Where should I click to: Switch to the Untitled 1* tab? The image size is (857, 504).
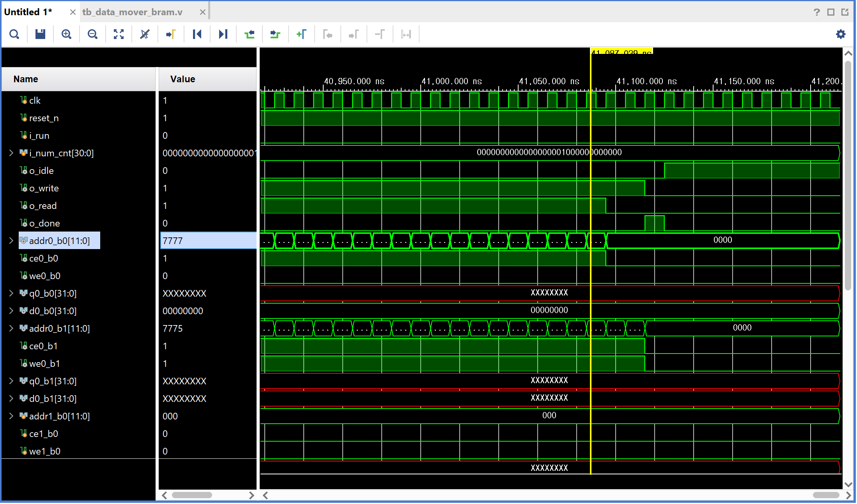pyautogui.click(x=28, y=12)
